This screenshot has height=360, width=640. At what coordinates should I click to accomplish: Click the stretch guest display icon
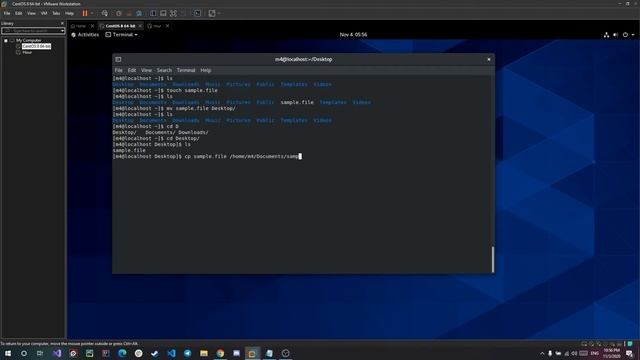coord(212,13)
